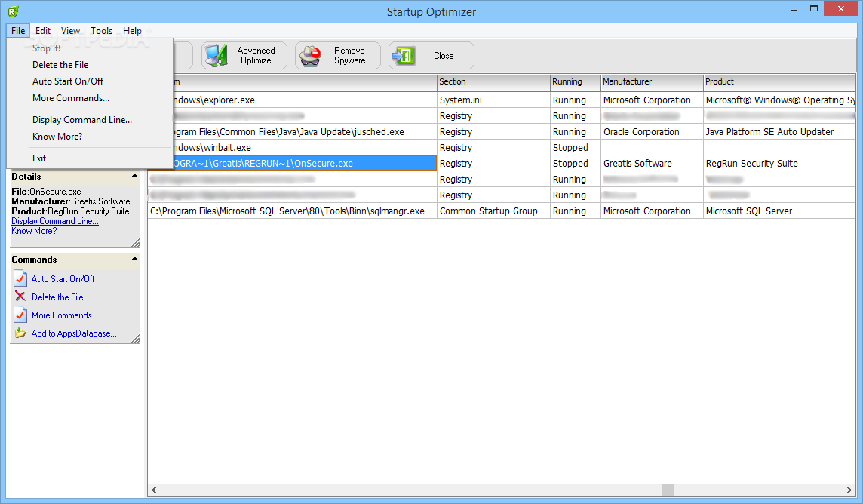Click the Remove Spyware spy icon
Image resolution: width=863 pixels, height=504 pixels.
[310, 56]
